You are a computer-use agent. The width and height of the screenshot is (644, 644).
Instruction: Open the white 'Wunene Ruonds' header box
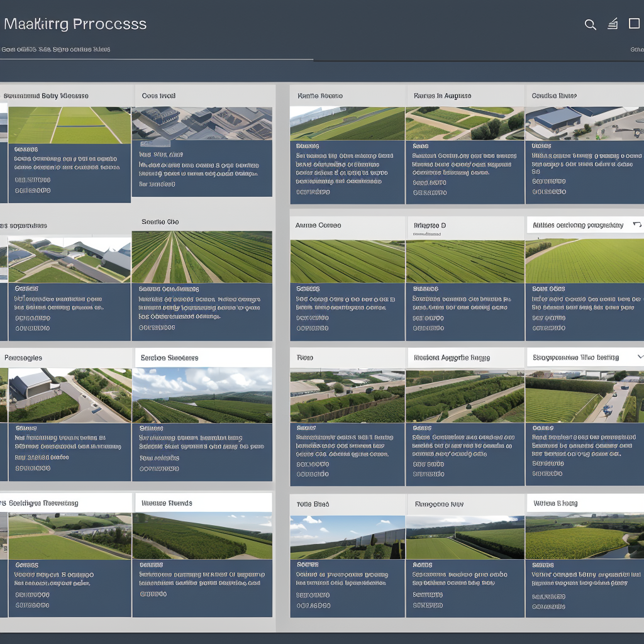pyautogui.click(x=203, y=502)
